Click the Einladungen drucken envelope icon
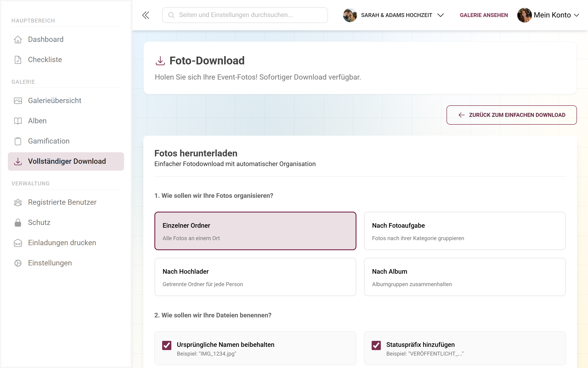Screen dimensions: 588x368 coord(18,243)
